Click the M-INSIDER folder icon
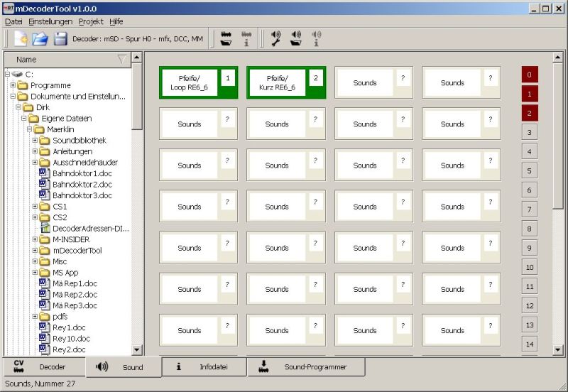Image resolution: width=568 pixels, height=392 pixels. 45,239
